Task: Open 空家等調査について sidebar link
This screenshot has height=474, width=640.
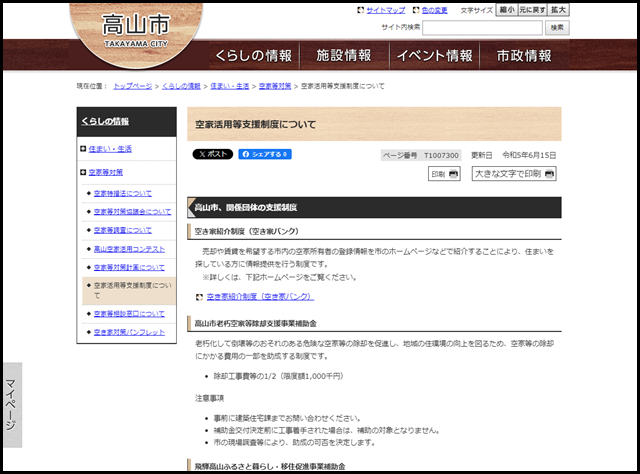Action: coord(123,230)
